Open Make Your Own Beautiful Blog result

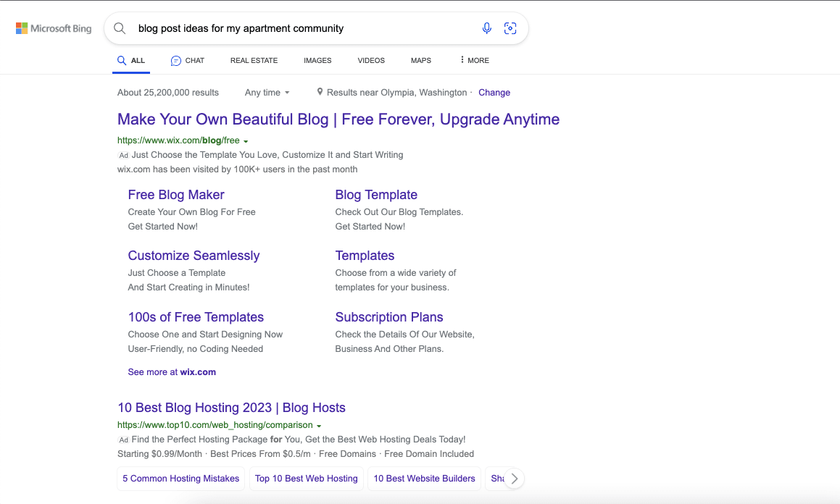click(x=338, y=119)
